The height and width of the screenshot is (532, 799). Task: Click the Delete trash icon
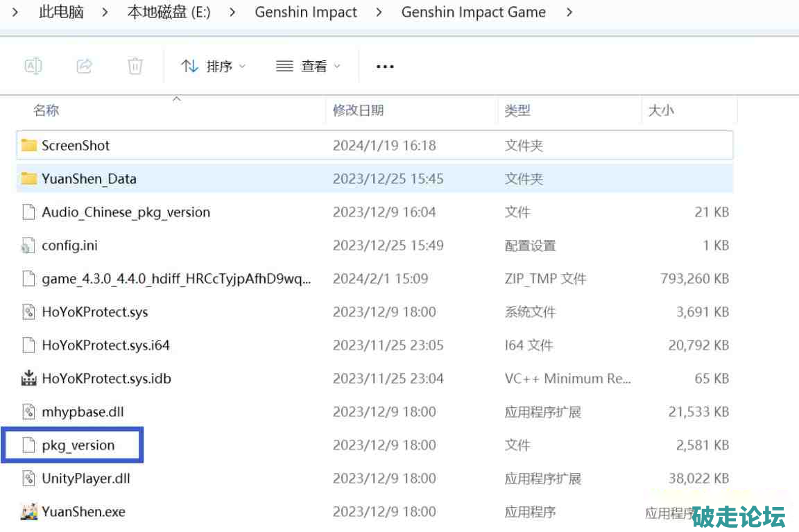tap(135, 66)
